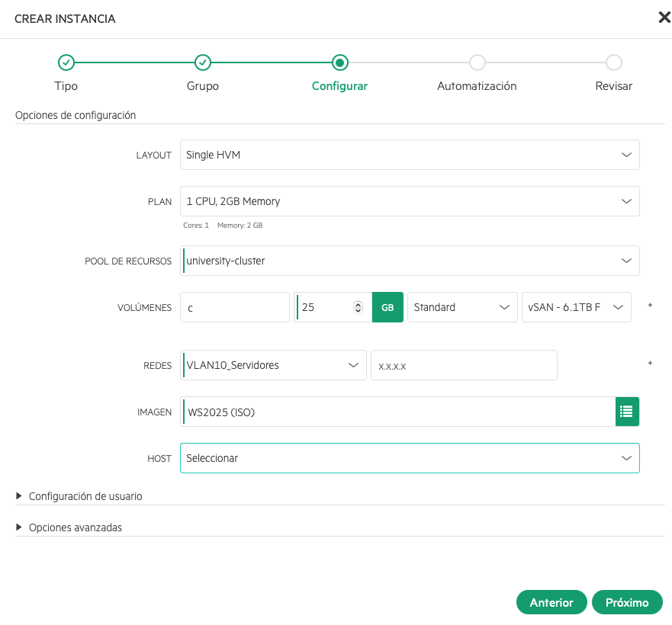Image resolution: width=672 pixels, height=625 pixels.
Task: Click the x.x.x.x IP address field
Action: click(463, 365)
